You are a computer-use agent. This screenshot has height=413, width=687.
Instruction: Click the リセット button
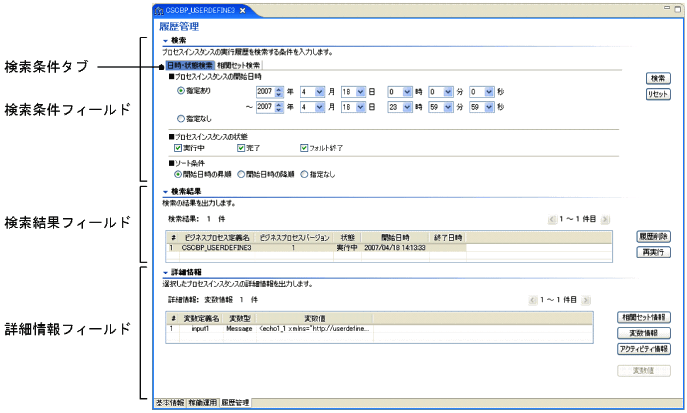[658, 94]
